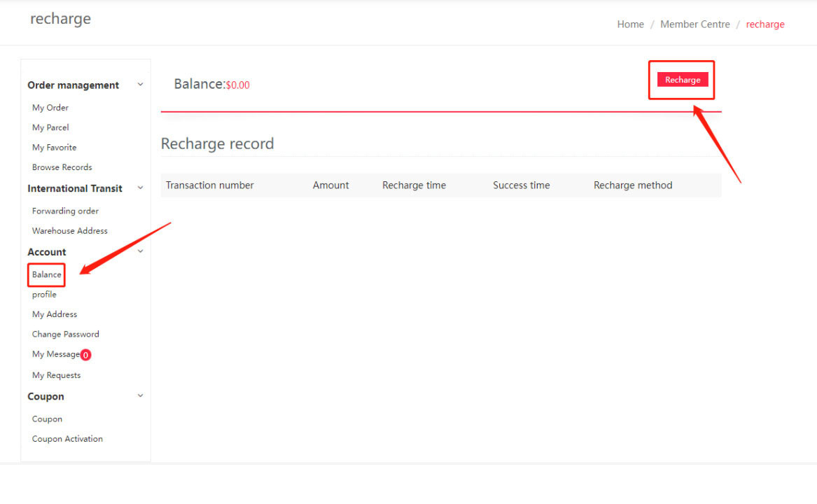
Task: Open My Requests page
Action: pyautogui.click(x=56, y=375)
